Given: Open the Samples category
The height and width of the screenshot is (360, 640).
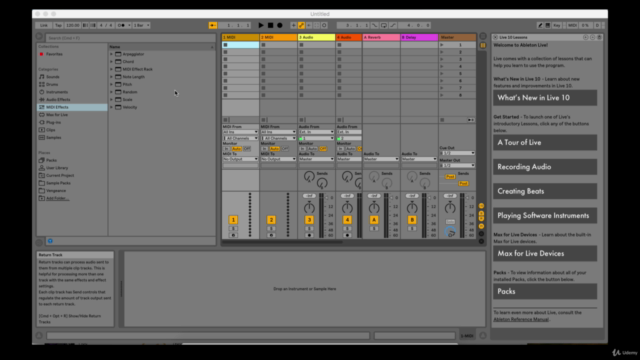Looking at the screenshot, I should 53,138.
